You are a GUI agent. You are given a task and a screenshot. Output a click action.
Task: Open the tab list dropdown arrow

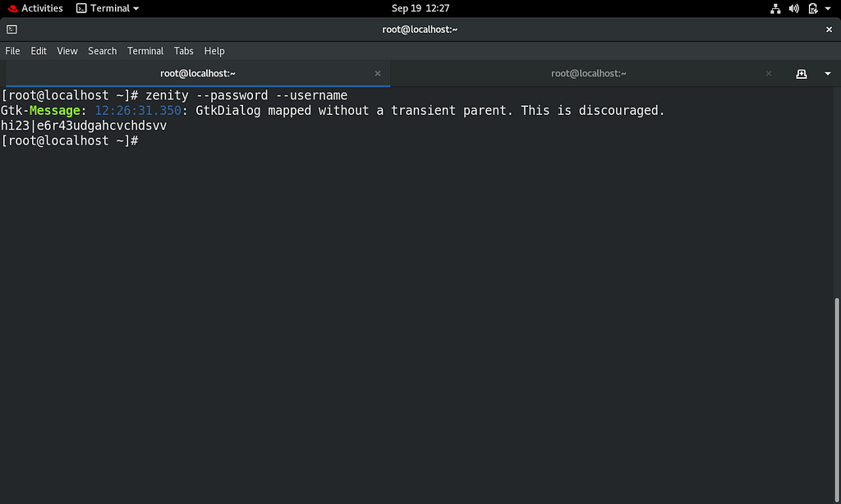tap(828, 73)
